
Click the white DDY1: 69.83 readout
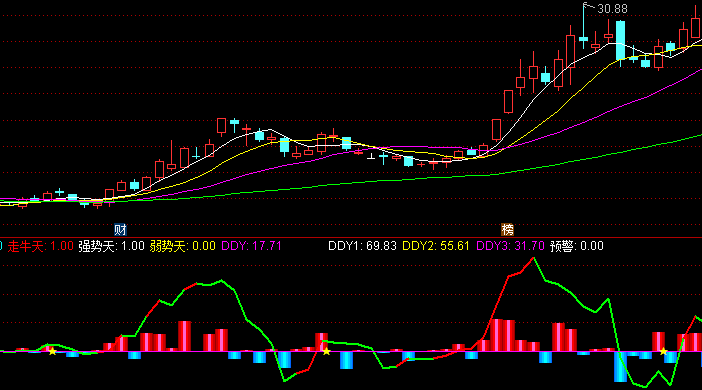(362, 246)
